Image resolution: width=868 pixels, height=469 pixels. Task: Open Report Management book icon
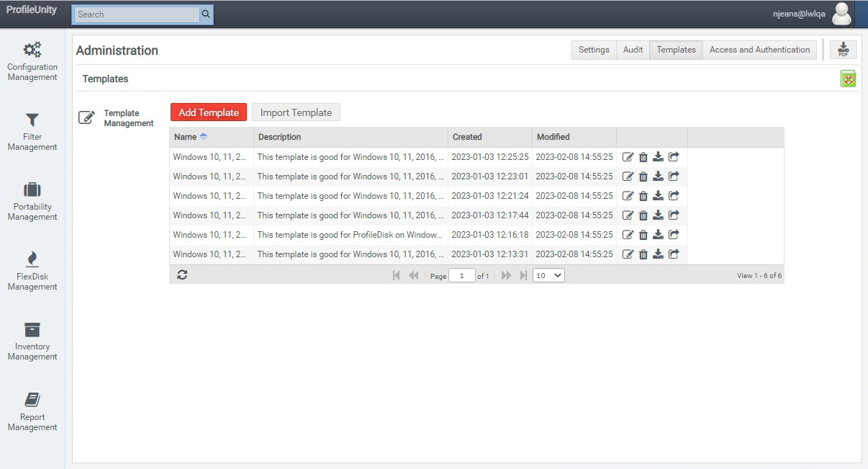pos(32,400)
